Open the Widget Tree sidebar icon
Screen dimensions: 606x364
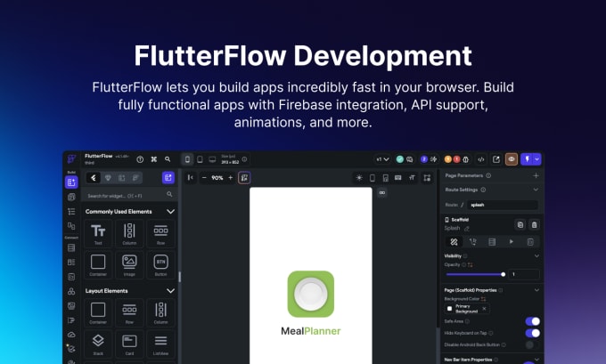[x=71, y=212]
